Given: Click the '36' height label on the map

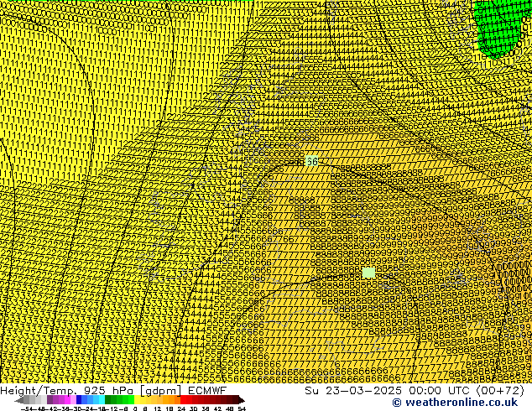Looking at the screenshot, I should coord(312,161).
